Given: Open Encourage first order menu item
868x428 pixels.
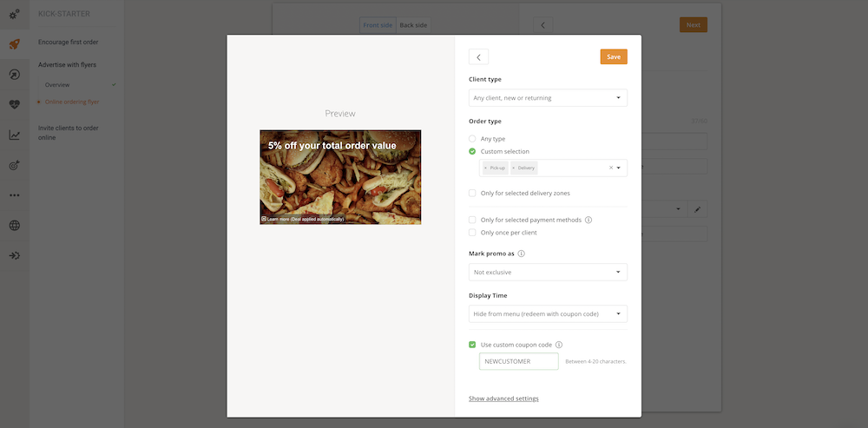Looking at the screenshot, I should click(x=69, y=42).
